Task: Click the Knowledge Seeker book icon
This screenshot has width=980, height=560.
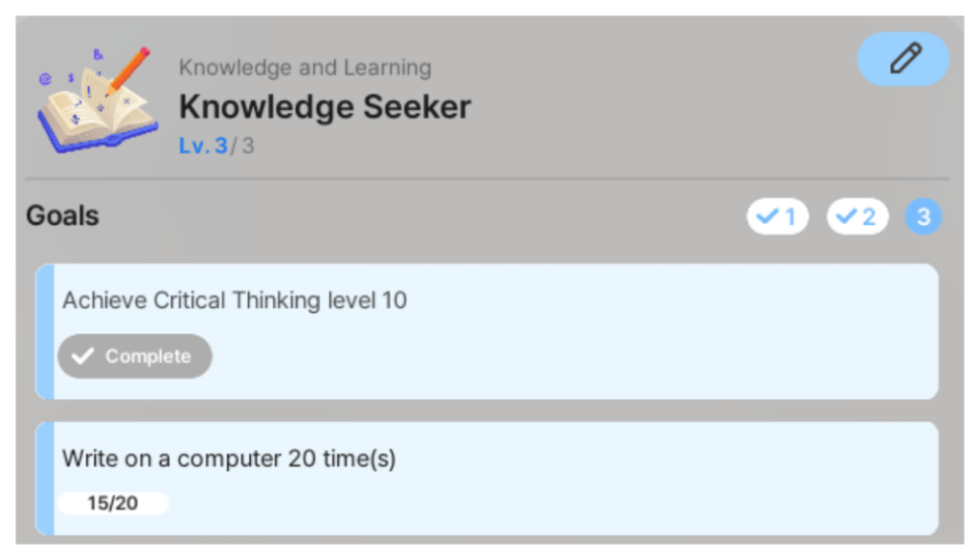Action: [x=96, y=98]
